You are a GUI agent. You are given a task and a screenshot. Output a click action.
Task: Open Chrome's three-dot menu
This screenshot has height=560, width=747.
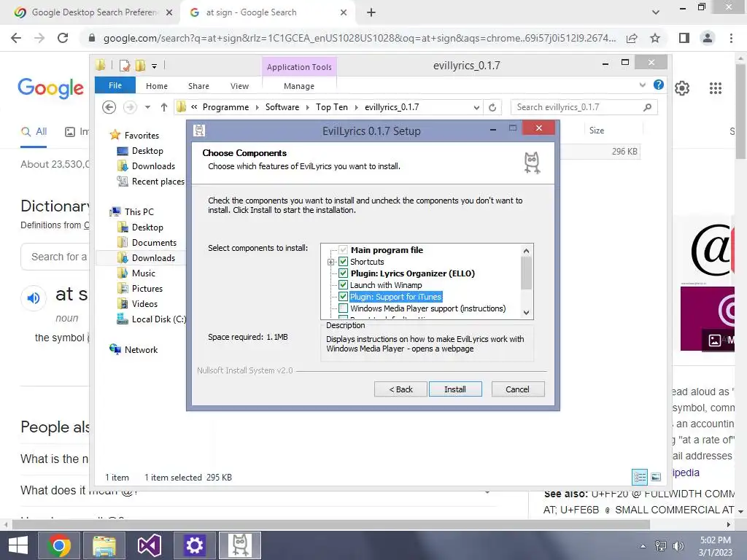click(x=731, y=38)
